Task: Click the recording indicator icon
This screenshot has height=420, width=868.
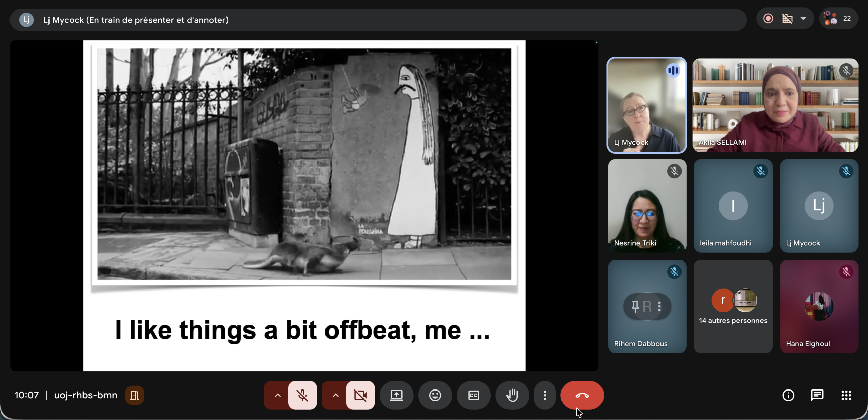Action: (768, 19)
